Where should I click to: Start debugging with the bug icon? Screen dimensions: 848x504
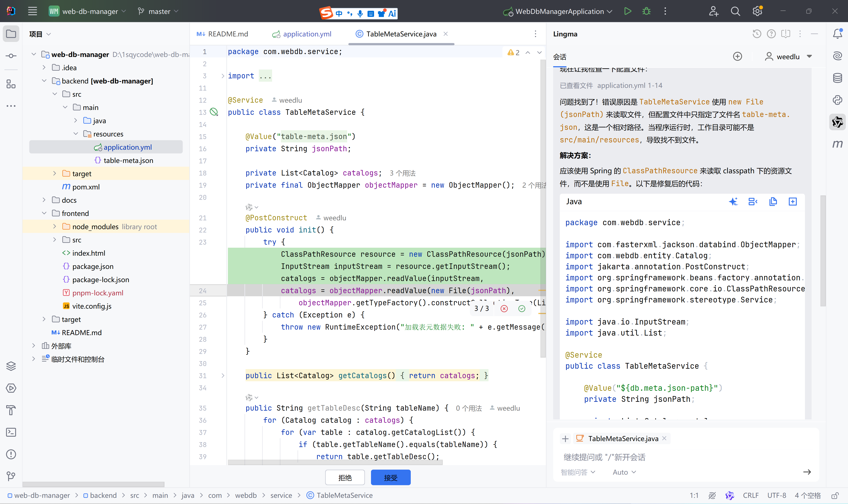click(646, 11)
